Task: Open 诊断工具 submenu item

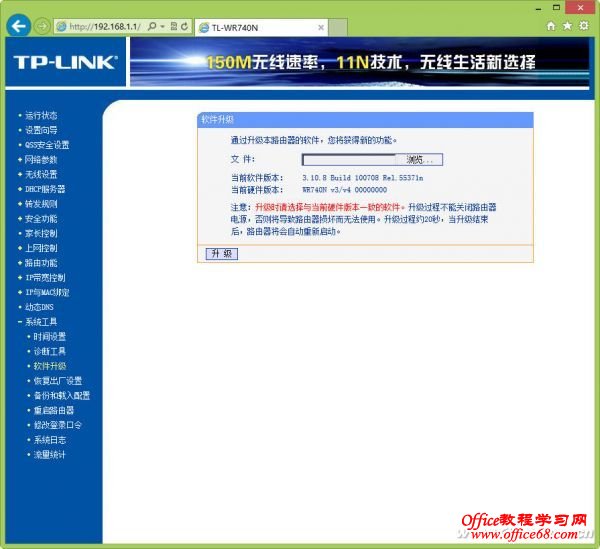Action: point(50,351)
